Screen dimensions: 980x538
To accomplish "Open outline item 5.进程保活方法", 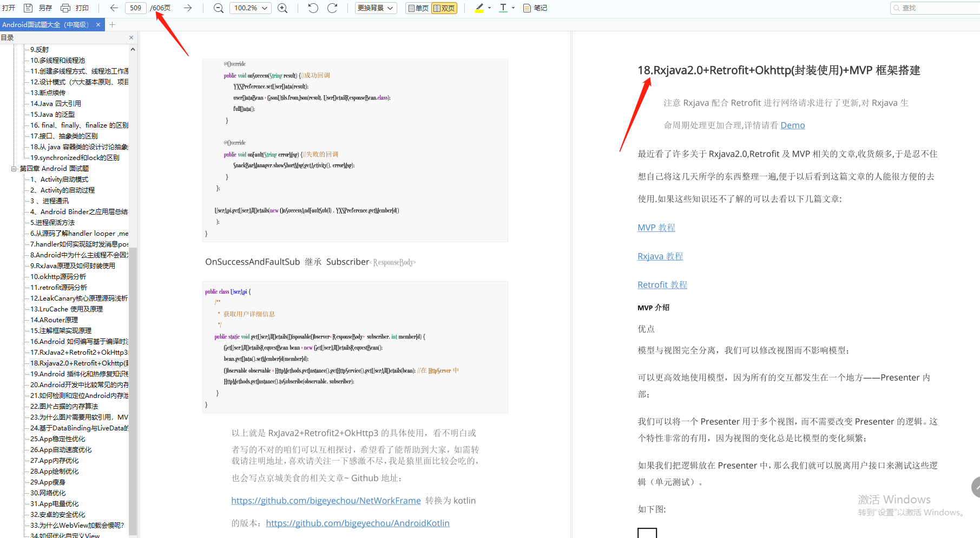I will click(52, 223).
